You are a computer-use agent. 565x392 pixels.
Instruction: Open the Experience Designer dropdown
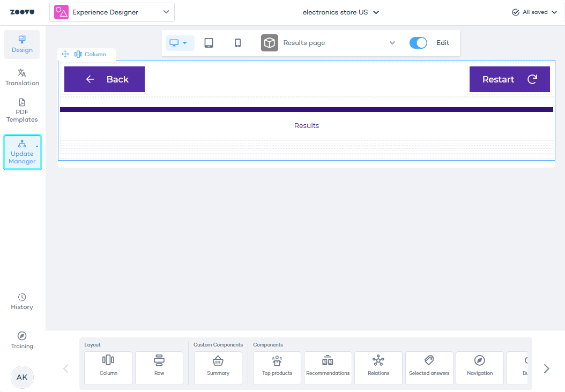click(x=112, y=12)
